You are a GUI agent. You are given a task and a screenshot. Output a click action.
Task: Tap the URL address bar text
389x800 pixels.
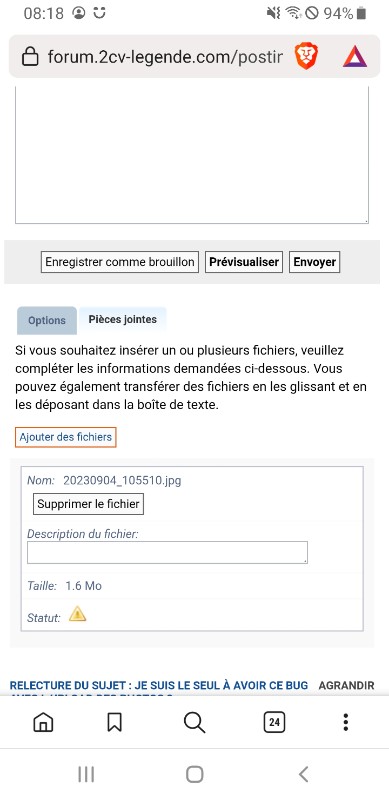pyautogui.click(x=165, y=57)
